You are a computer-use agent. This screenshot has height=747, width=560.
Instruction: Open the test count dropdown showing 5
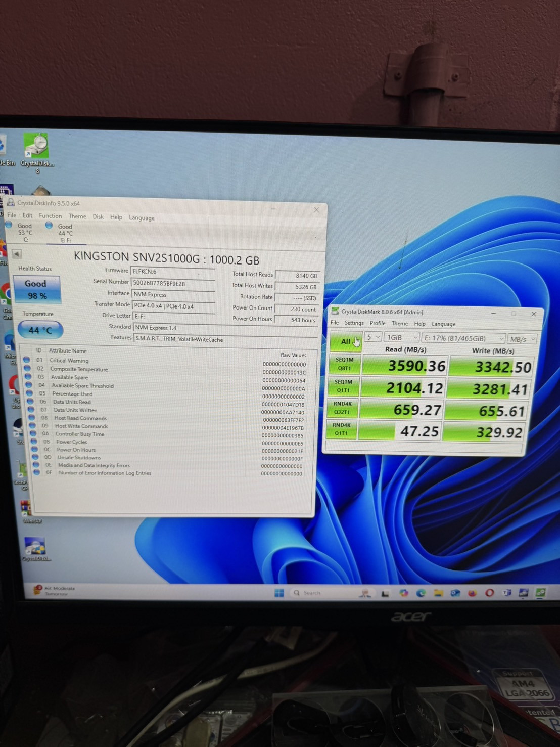point(372,337)
